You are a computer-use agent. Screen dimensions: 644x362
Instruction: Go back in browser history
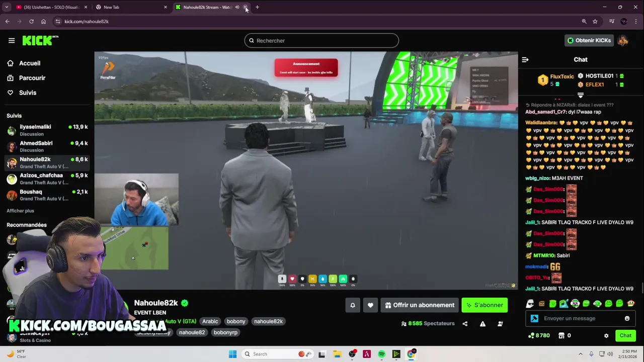pos(7,22)
